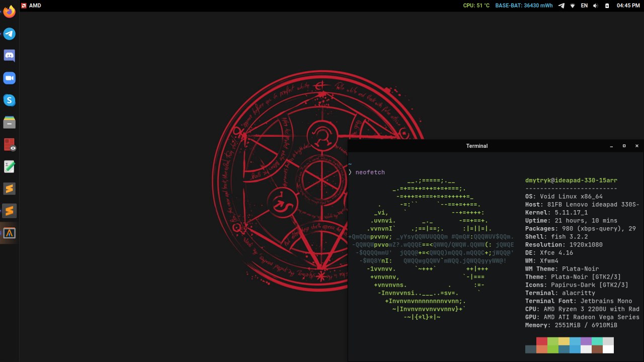Click the red neofetch color block
The image size is (644, 362).
[542, 341]
